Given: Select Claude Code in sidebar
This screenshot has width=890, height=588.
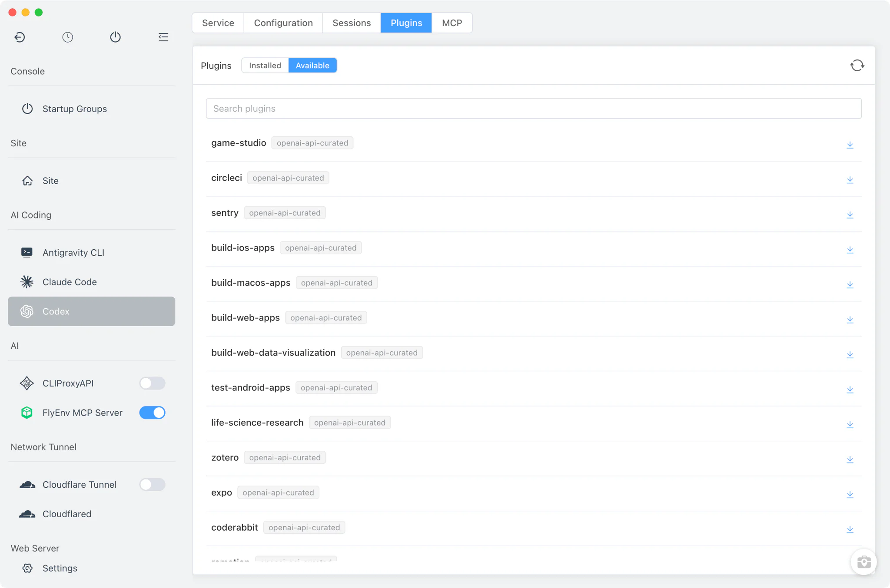Looking at the screenshot, I should 92,282.
